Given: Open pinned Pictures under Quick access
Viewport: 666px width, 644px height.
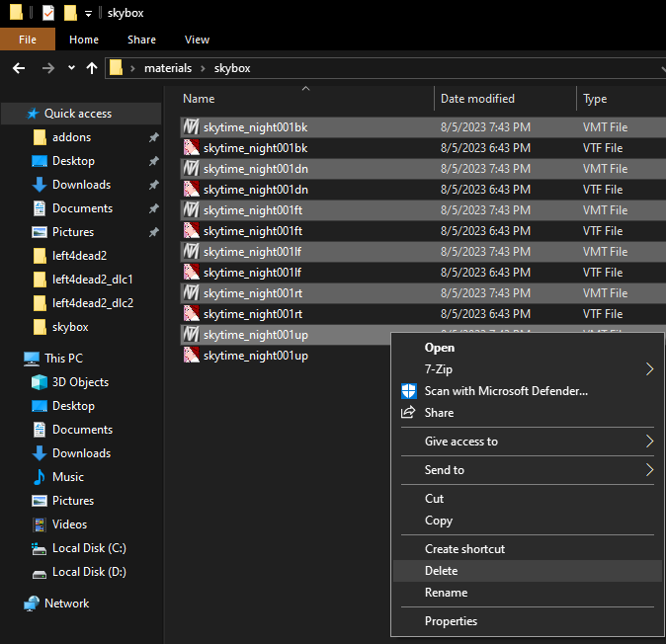Looking at the screenshot, I should click(x=73, y=232).
